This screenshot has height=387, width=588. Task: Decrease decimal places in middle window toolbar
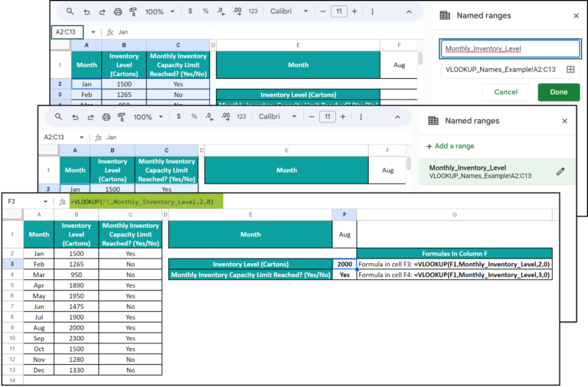210,116
